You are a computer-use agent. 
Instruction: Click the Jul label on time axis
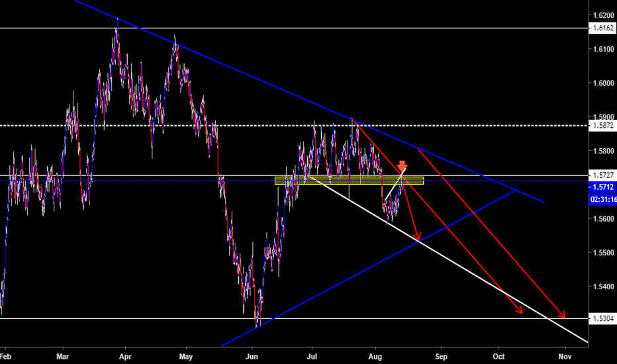pos(312,357)
